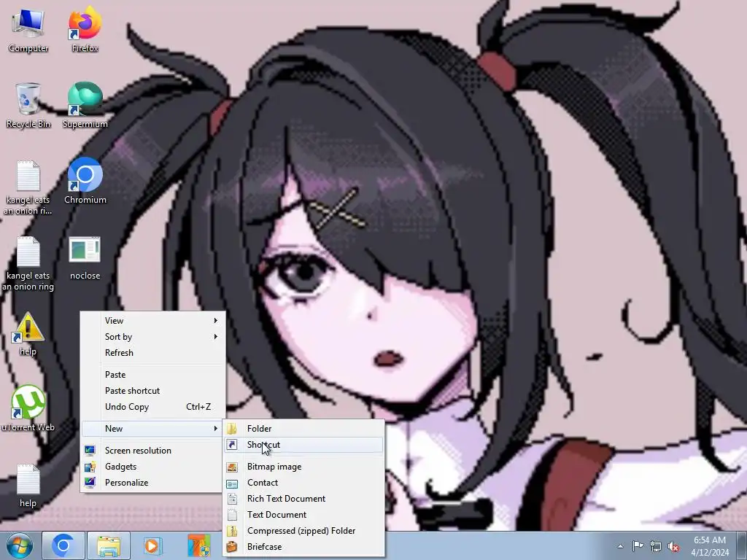Open the clock showing 6:54 AM
Image resolution: width=747 pixels, height=560 pixels.
(x=710, y=545)
